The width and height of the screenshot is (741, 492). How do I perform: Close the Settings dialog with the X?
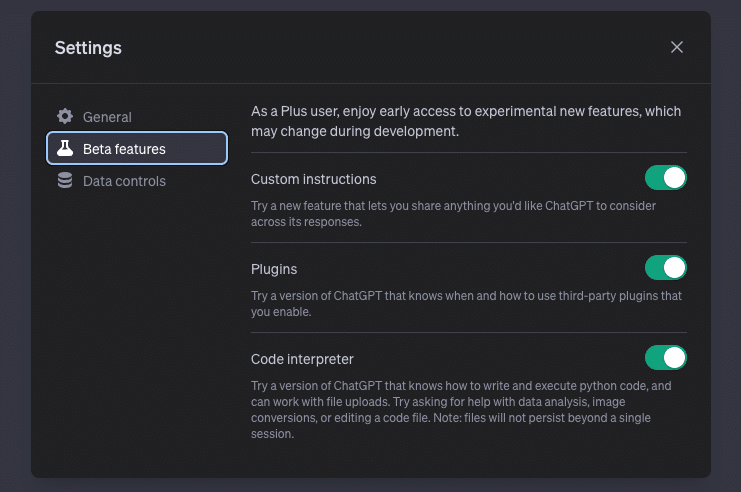(677, 47)
